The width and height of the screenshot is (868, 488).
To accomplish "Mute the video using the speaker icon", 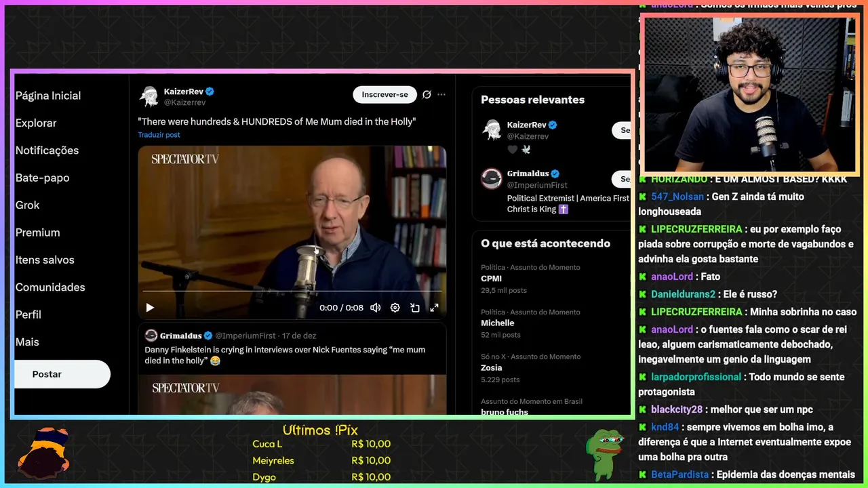I will point(375,308).
